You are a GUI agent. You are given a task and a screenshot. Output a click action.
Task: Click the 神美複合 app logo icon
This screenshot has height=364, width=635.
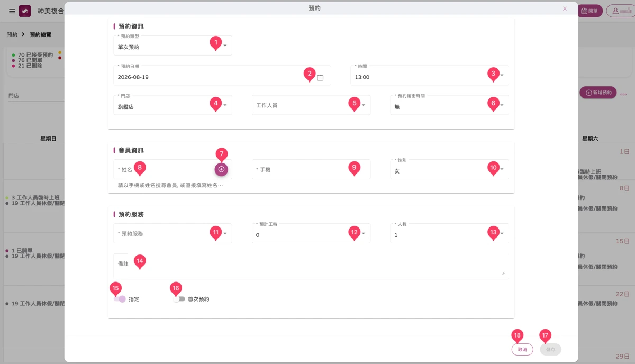[x=25, y=11]
